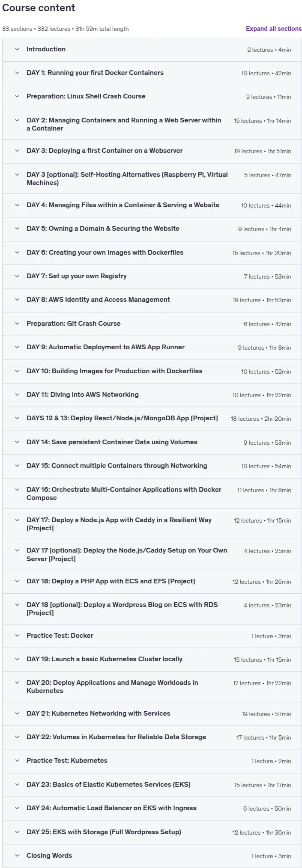
Task: Expand the Closing Words section chevron
Action: [17, 856]
